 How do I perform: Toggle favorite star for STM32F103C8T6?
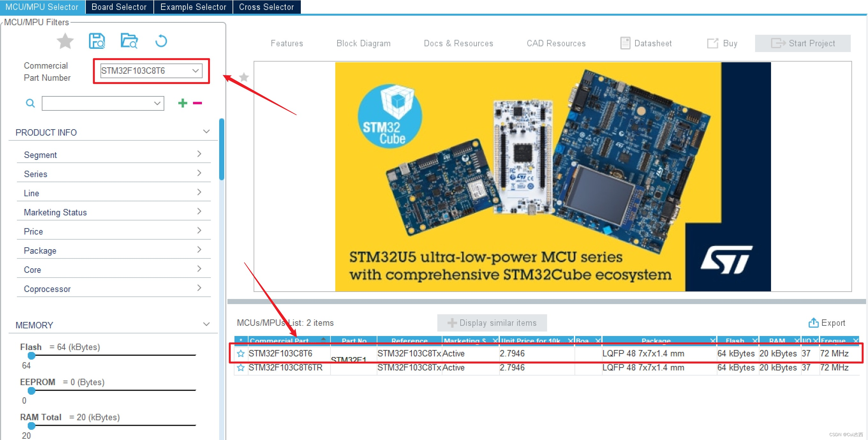(x=240, y=353)
